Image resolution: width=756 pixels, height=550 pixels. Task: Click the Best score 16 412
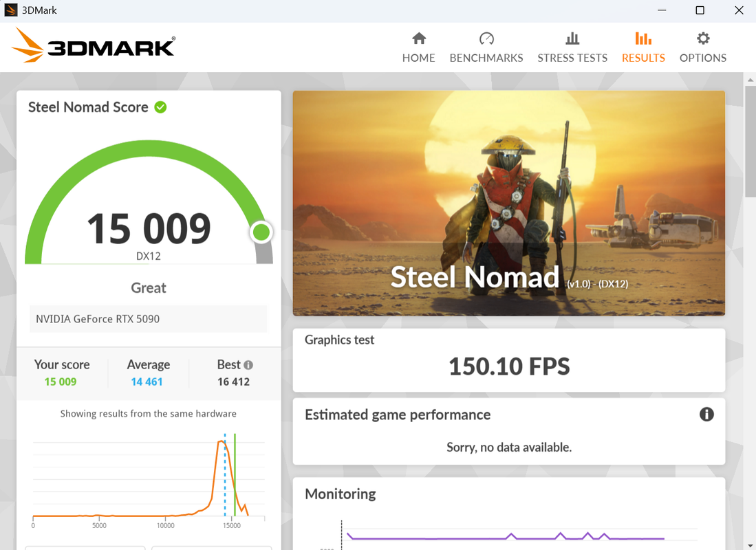[x=233, y=382]
